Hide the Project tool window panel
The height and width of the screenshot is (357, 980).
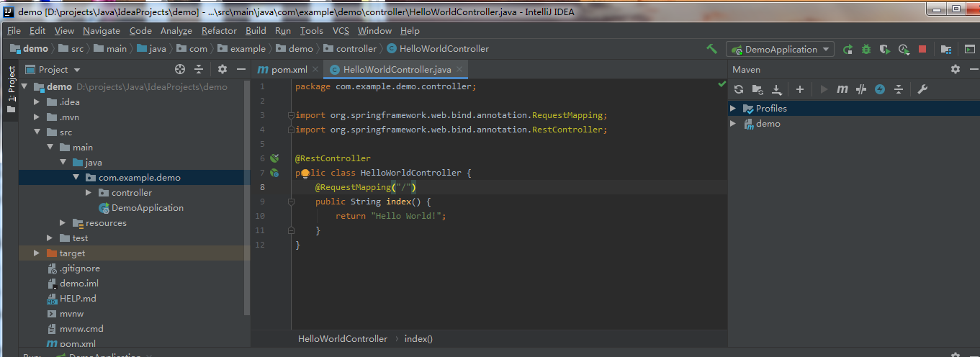click(240, 69)
